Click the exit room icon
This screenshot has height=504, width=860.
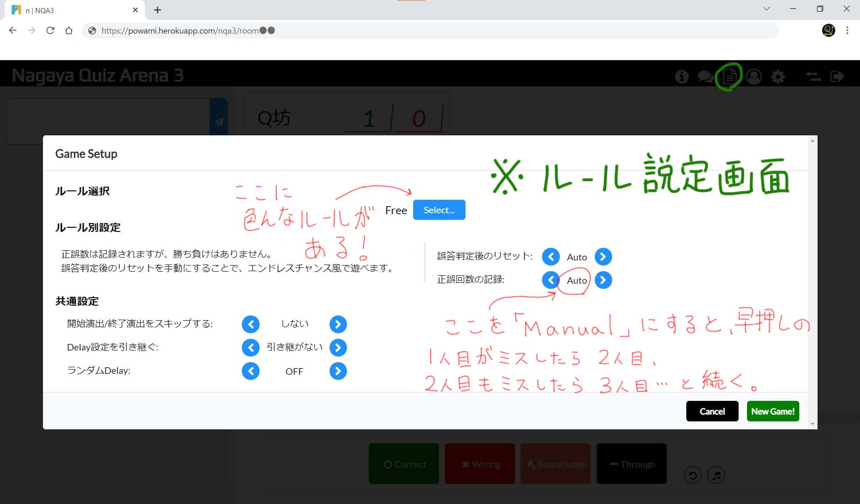837,77
